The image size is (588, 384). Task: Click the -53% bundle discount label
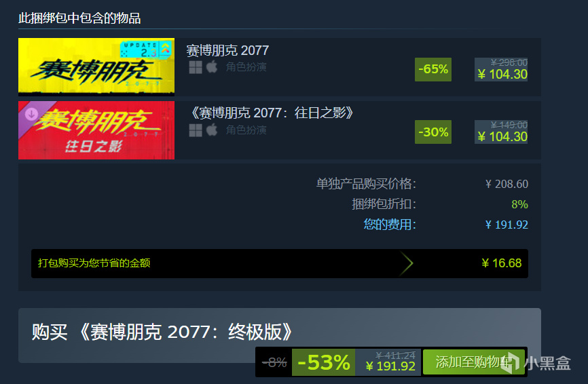[x=324, y=362]
